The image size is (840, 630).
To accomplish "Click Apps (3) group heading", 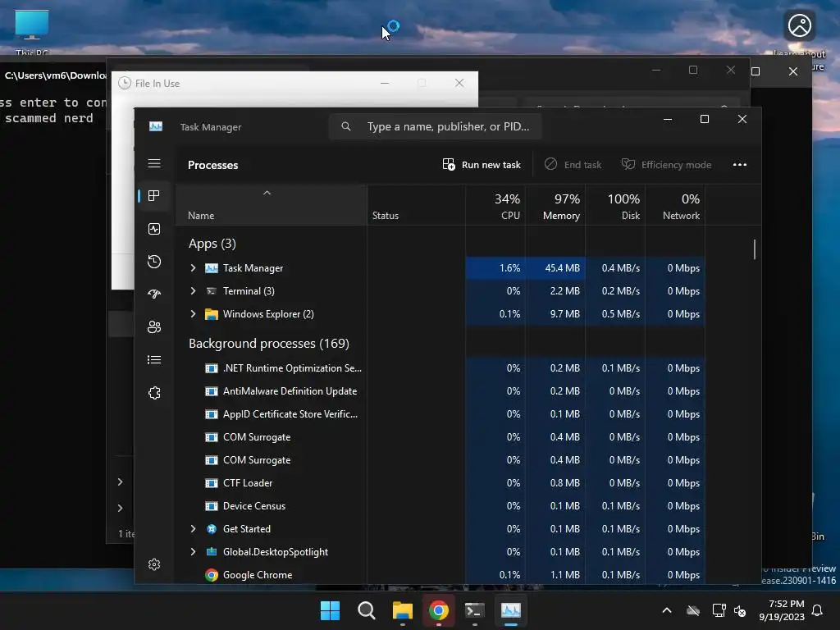I will 212,243.
